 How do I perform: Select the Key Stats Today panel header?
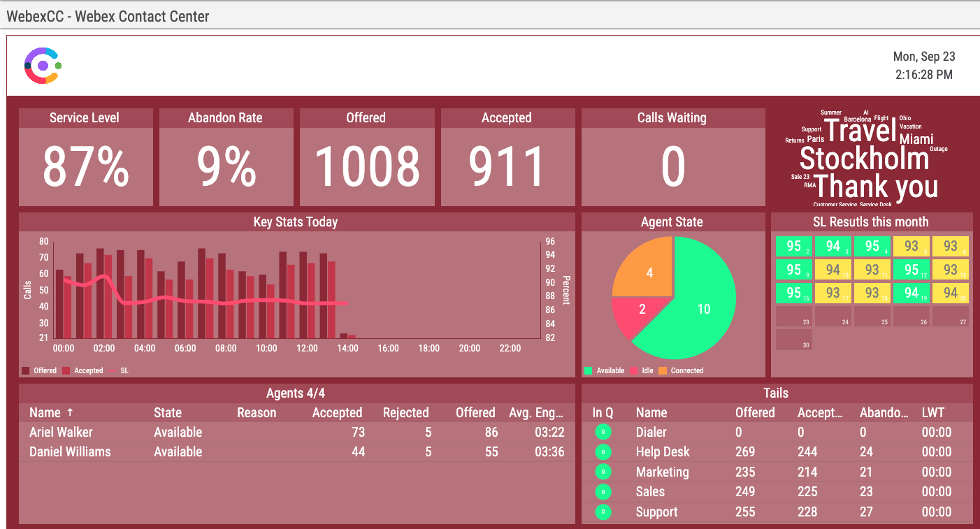[295, 222]
